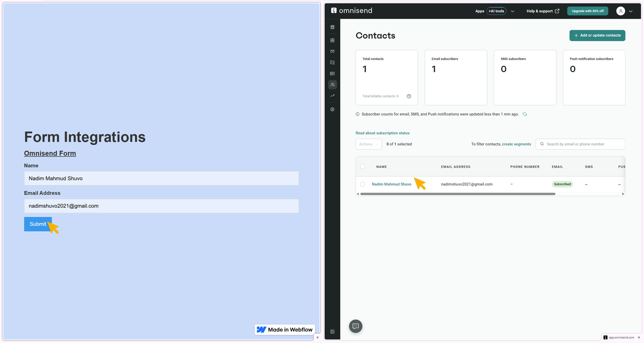
Task: Open Reports trend-line icon in sidebar
Action: pos(332,96)
